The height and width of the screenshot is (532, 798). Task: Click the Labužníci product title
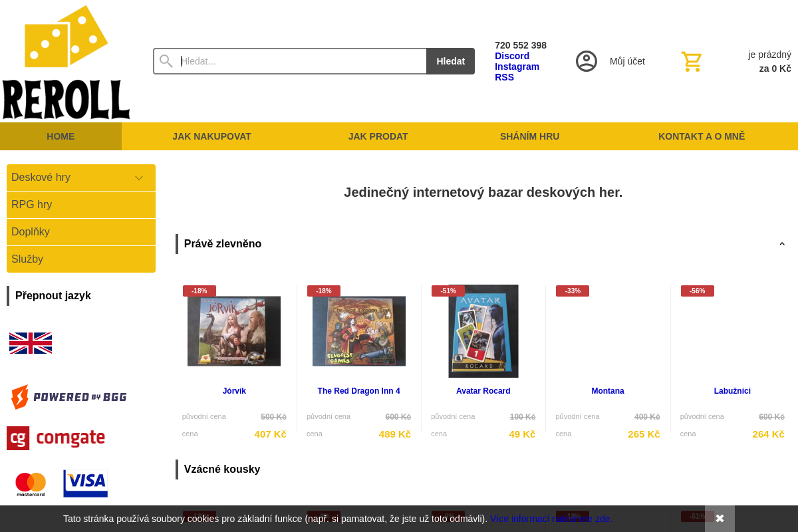[732, 391]
